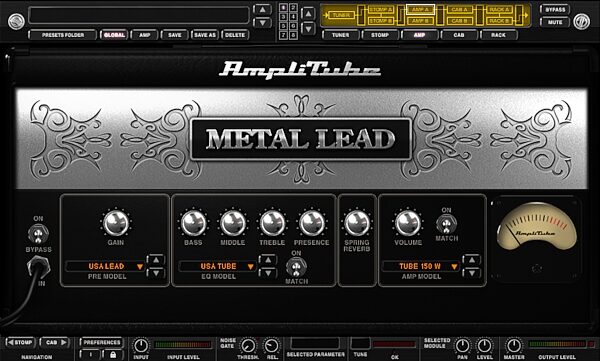Image resolution: width=600 pixels, height=361 pixels.
Task: Step routing selection up arrow
Action: point(308,14)
